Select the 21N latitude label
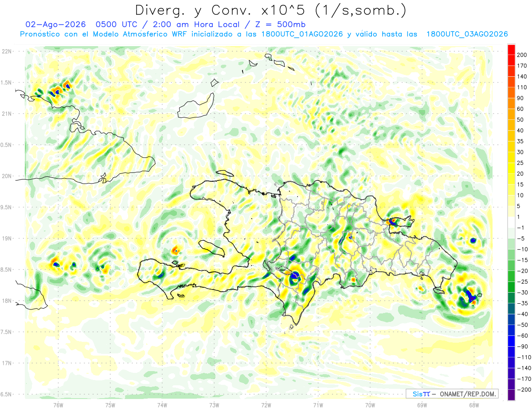This screenshot has height=411, width=532. coord(7,114)
